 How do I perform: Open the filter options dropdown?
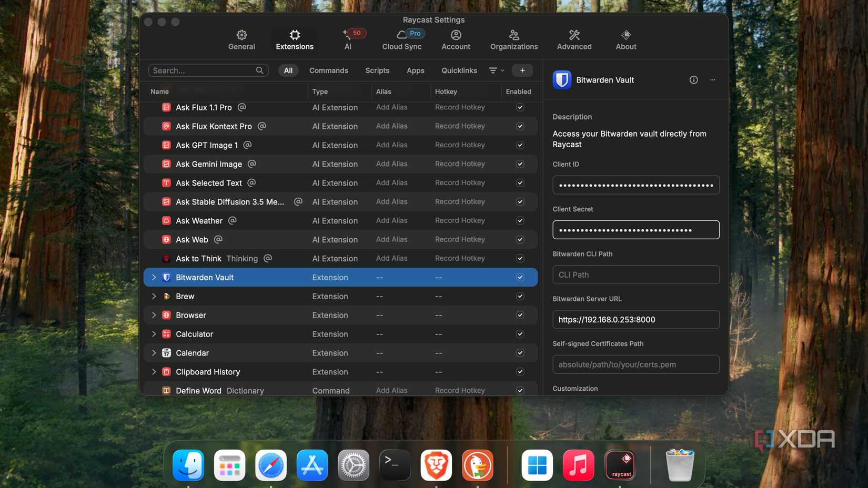(x=496, y=70)
